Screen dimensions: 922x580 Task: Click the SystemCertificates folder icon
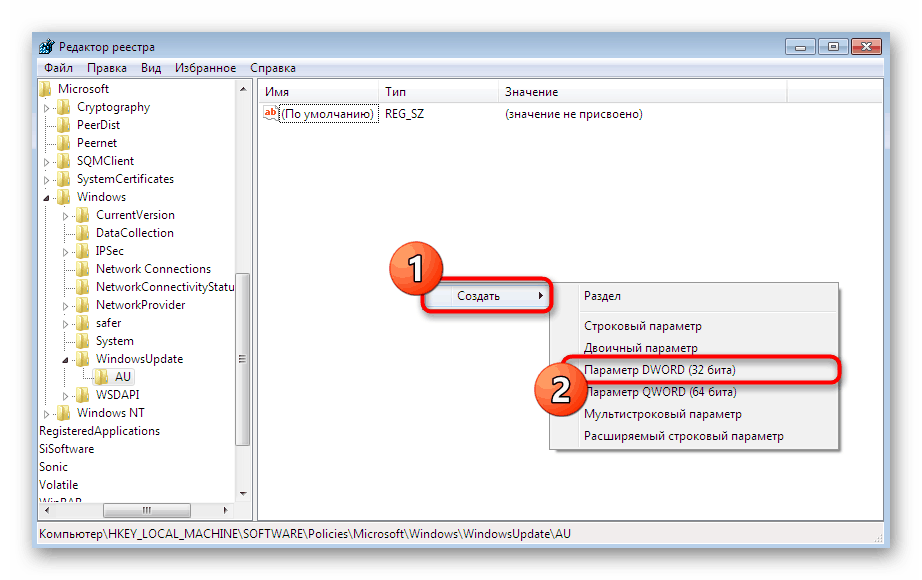coord(64,179)
